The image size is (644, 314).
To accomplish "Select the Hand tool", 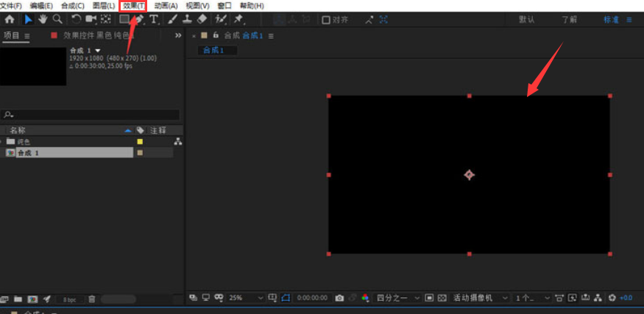I will 43,19.
